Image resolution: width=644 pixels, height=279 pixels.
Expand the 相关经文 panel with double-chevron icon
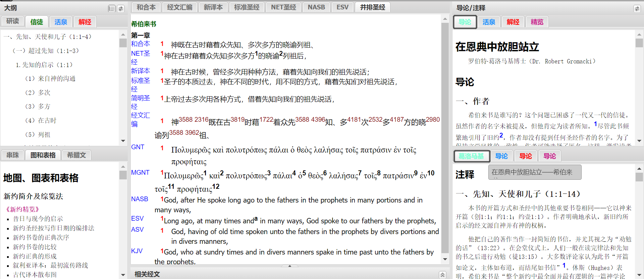442,275
